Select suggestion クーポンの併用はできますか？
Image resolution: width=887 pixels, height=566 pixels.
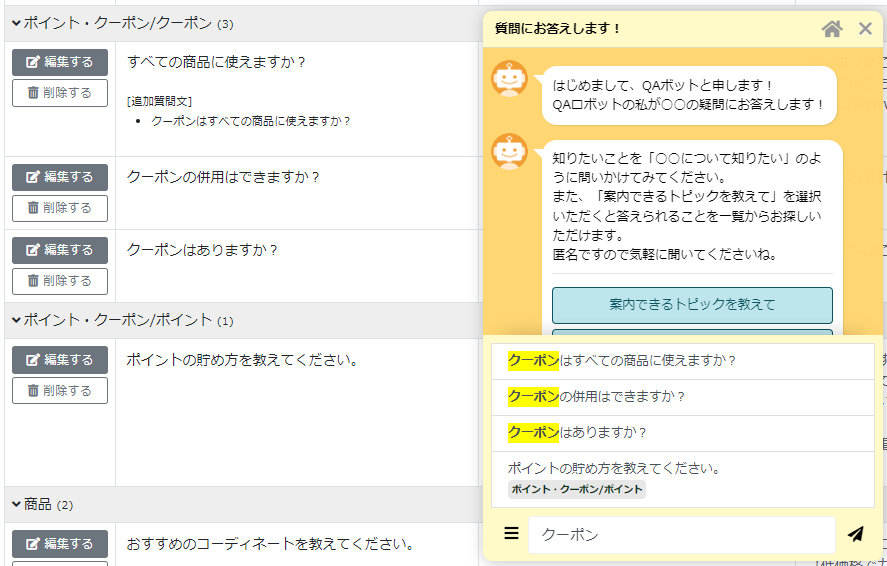click(682, 397)
